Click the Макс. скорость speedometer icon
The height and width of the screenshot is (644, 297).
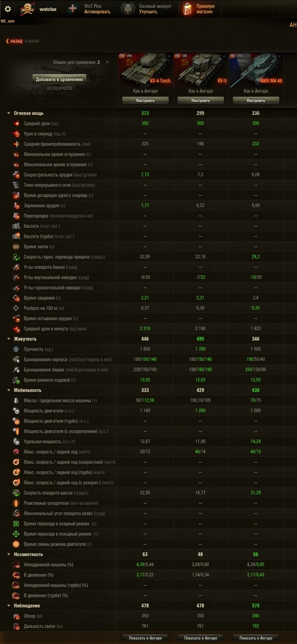16,451
